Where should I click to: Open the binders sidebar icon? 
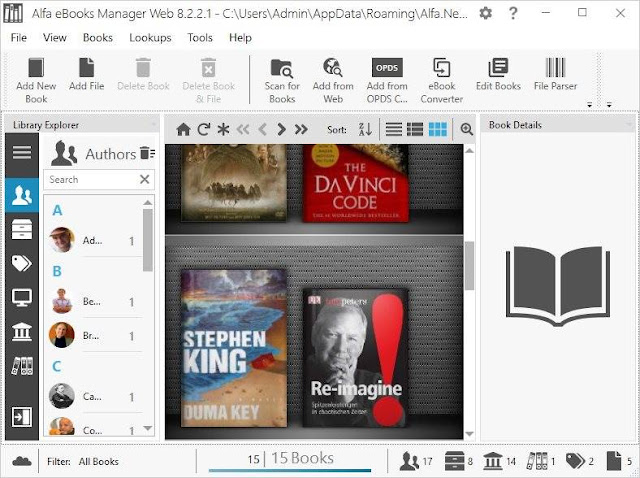coord(22,366)
